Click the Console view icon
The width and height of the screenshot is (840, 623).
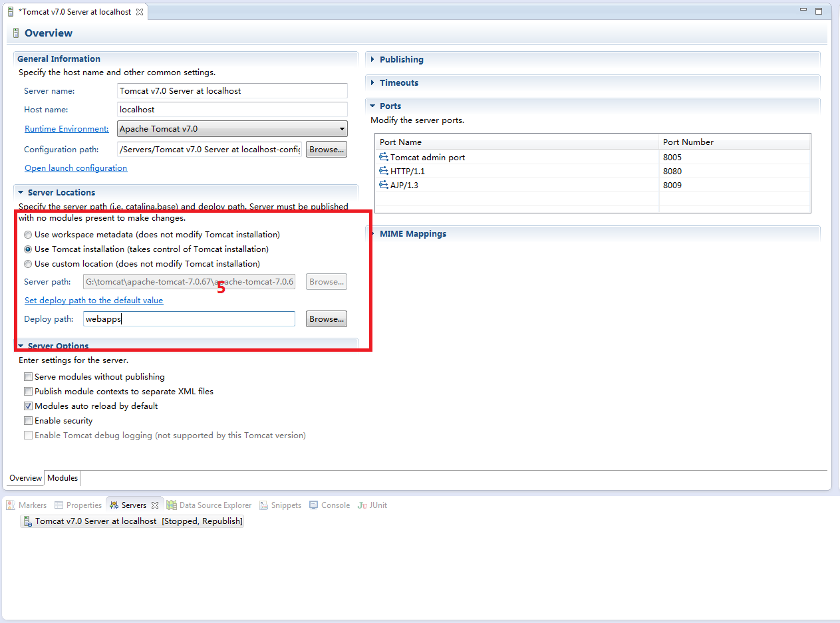314,505
